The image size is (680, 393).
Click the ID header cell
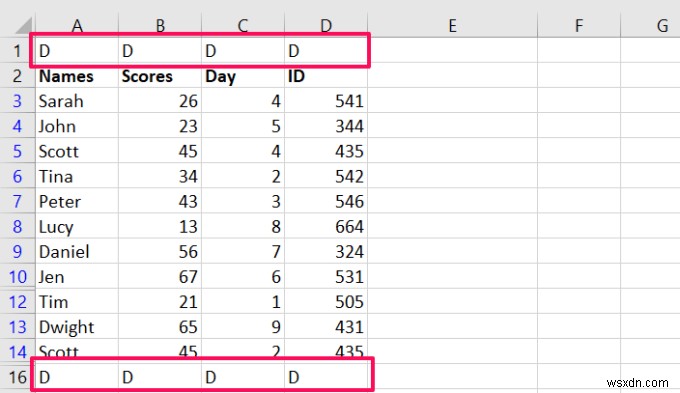pyautogui.click(x=326, y=76)
